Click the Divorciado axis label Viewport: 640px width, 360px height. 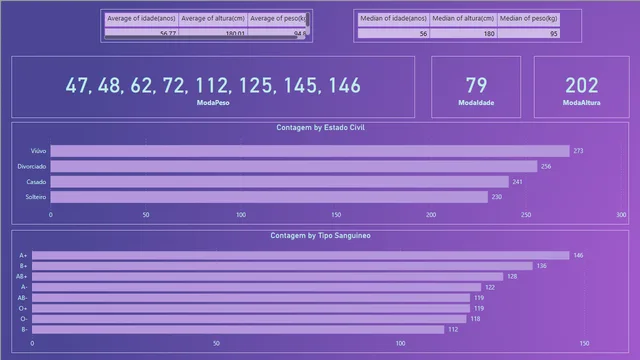31,167
